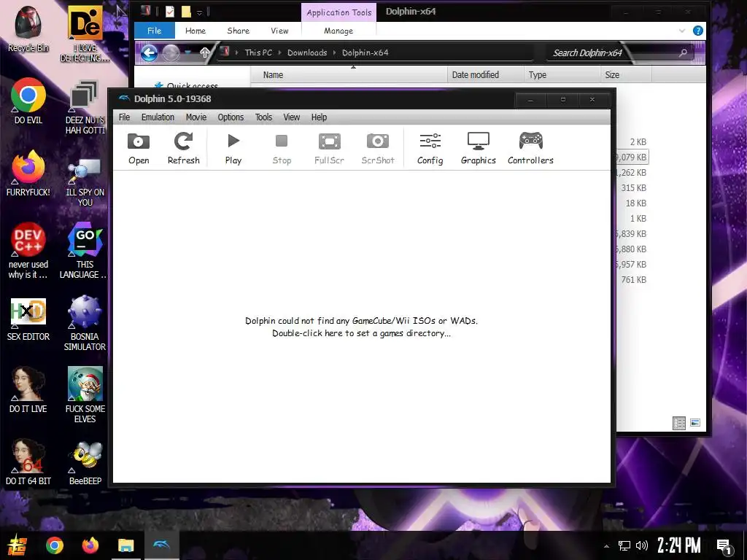
Task: Click Dolphin icon on the taskbar
Action: tap(161, 545)
